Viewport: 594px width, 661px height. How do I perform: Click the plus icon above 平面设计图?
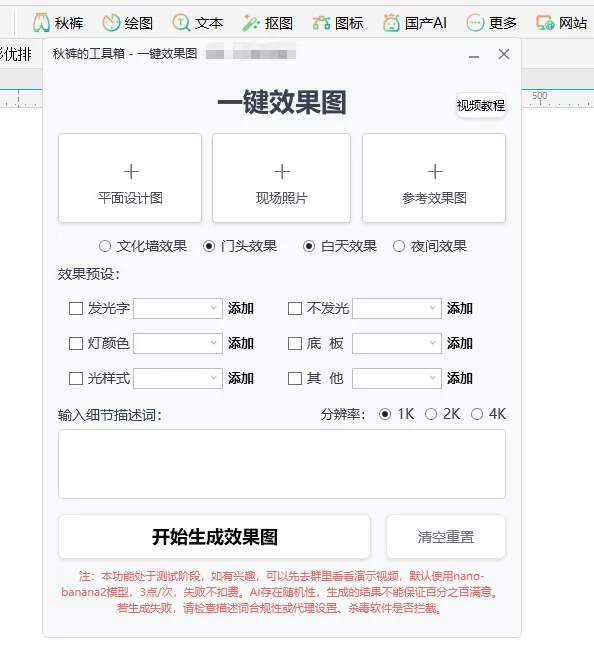pos(131,172)
